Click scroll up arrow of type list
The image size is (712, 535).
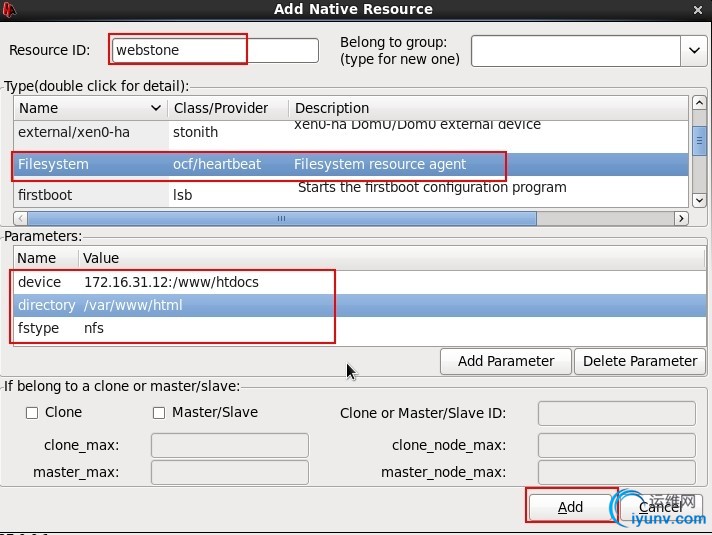click(699, 103)
